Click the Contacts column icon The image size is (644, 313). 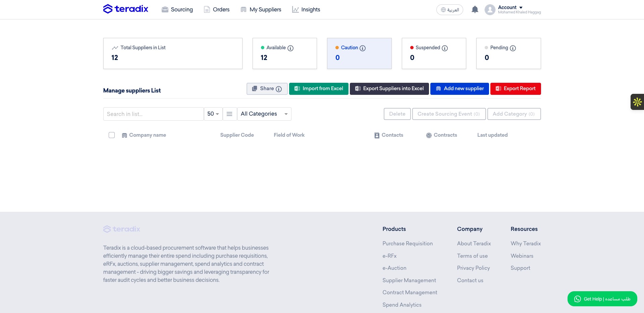click(377, 135)
